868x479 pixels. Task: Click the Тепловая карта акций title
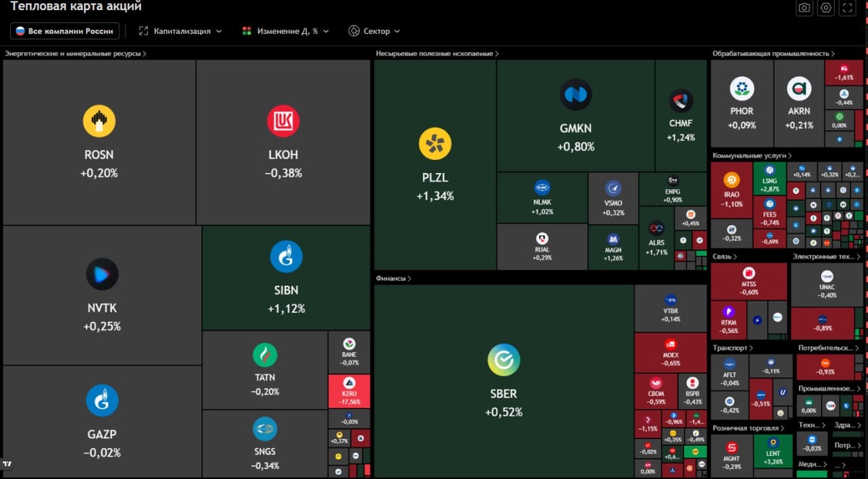[x=76, y=7]
